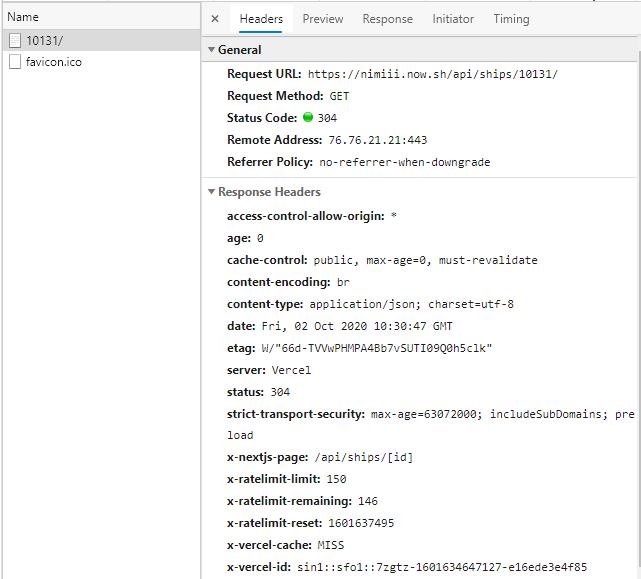Click the age header value 0

click(260, 238)
